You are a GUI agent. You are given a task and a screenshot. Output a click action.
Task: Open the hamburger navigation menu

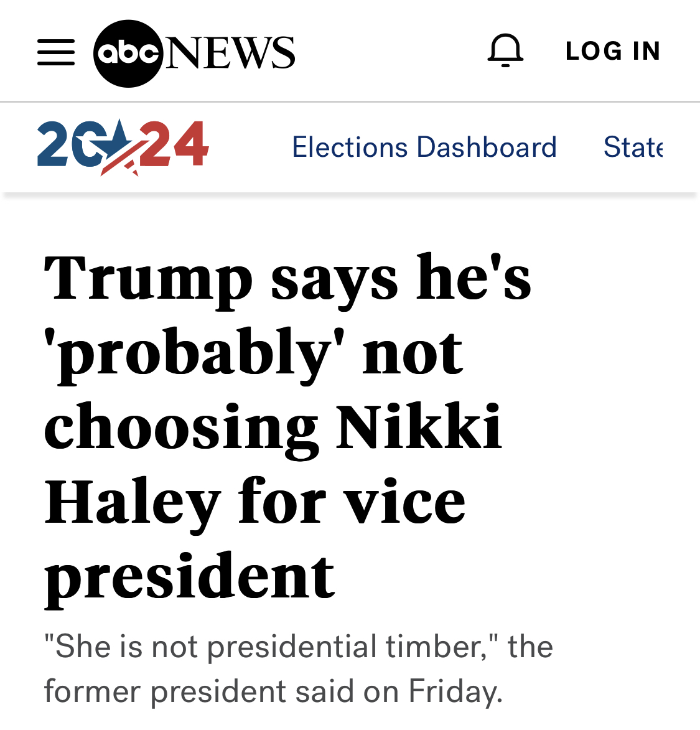pos(55,52)
